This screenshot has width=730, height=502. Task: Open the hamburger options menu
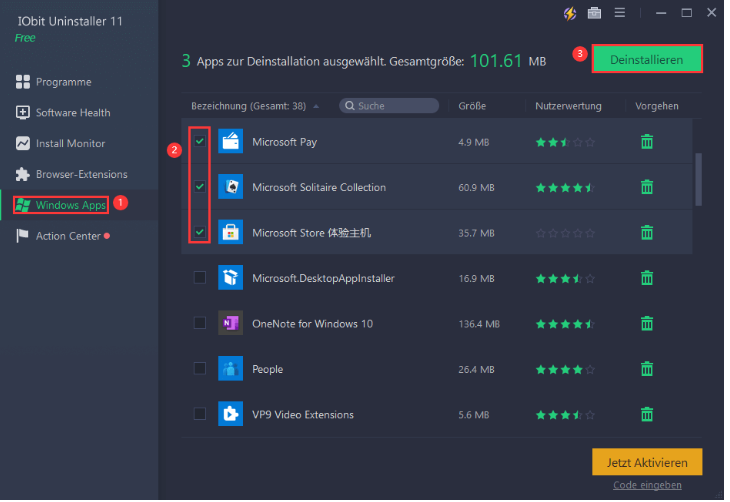tap(620, 13)
